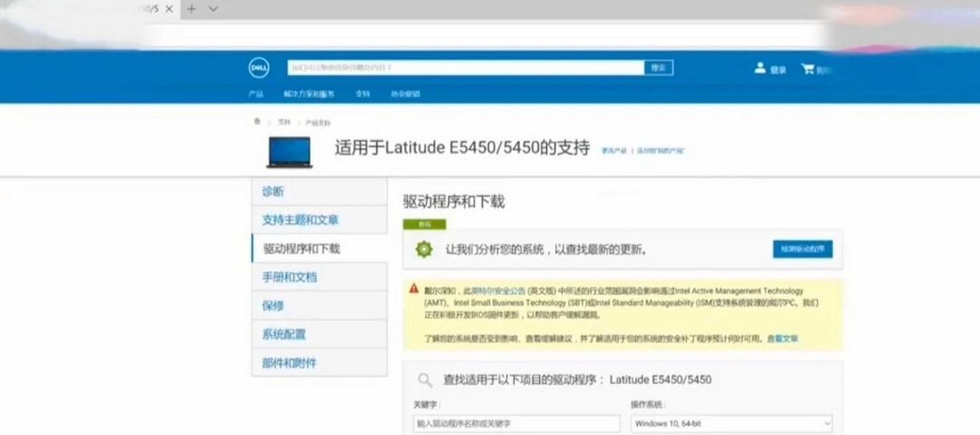Click the green gear system-analysis icon

pyautogui.click(x=424, y=249)
